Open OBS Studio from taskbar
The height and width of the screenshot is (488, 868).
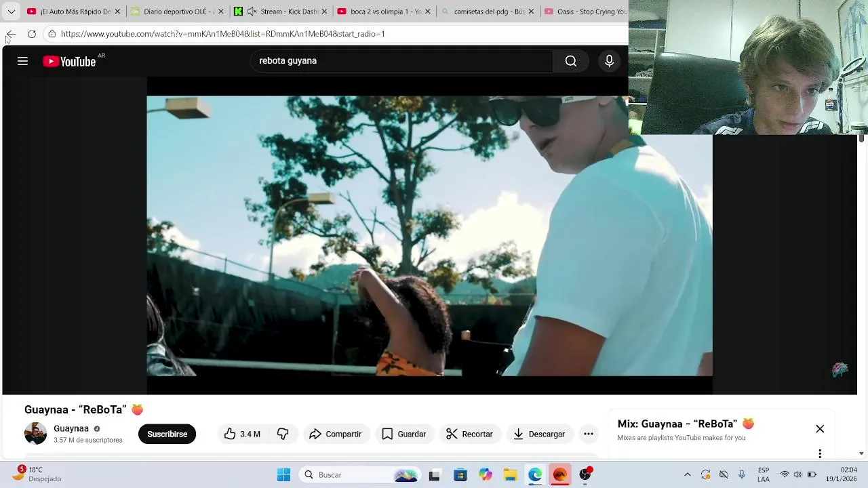click(x=585, y=475)
